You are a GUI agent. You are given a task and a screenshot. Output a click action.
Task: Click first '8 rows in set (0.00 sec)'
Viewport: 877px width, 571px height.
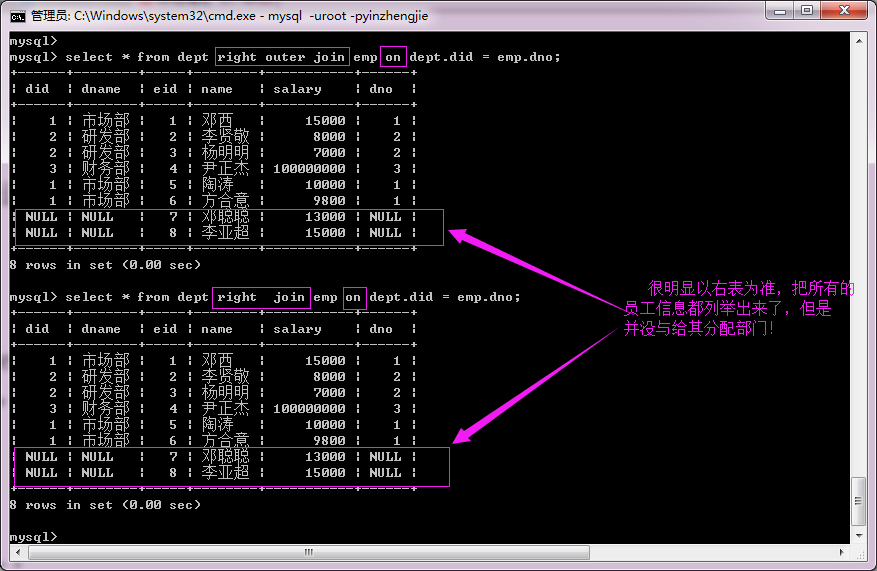105,265
